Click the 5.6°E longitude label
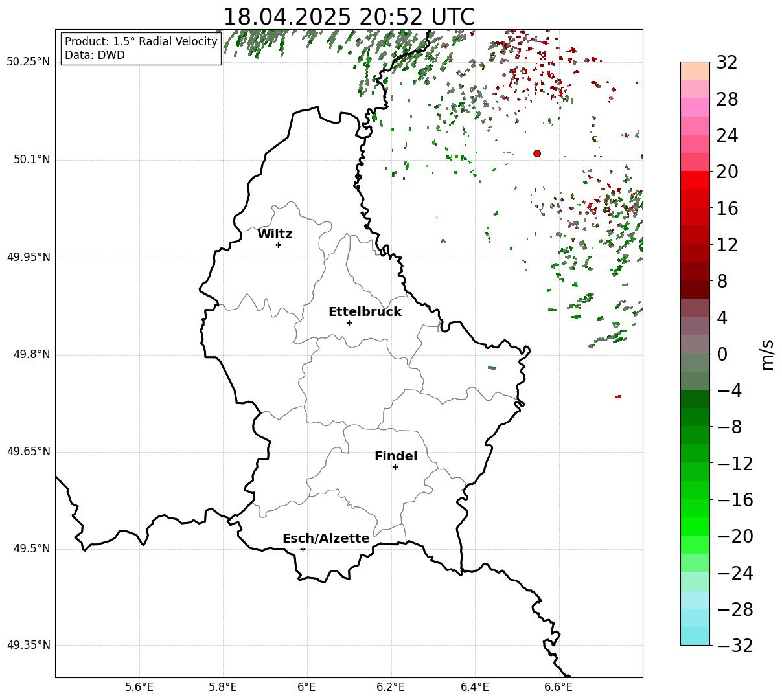The width and height of the screenshot is (782, 700). pyautogui.click(x=139, y=688)
